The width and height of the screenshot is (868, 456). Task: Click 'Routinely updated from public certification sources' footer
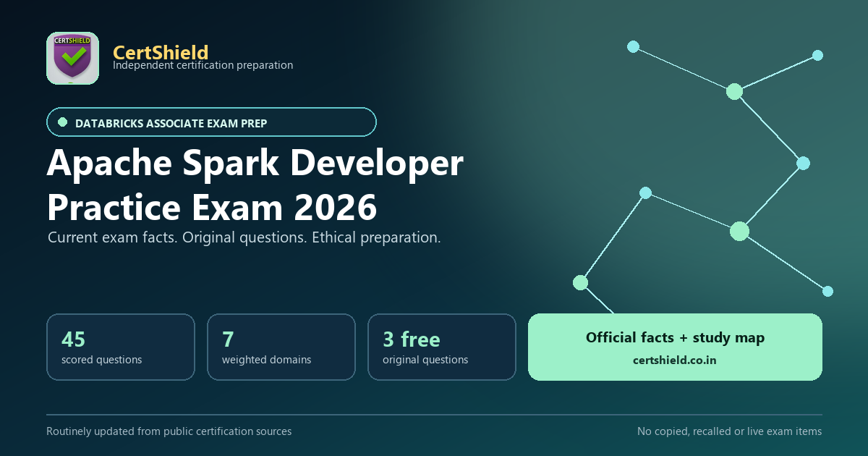(169, 431)
